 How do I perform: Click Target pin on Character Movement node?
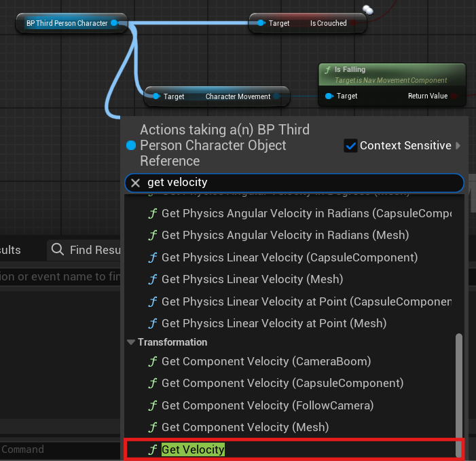pos(156,96)
